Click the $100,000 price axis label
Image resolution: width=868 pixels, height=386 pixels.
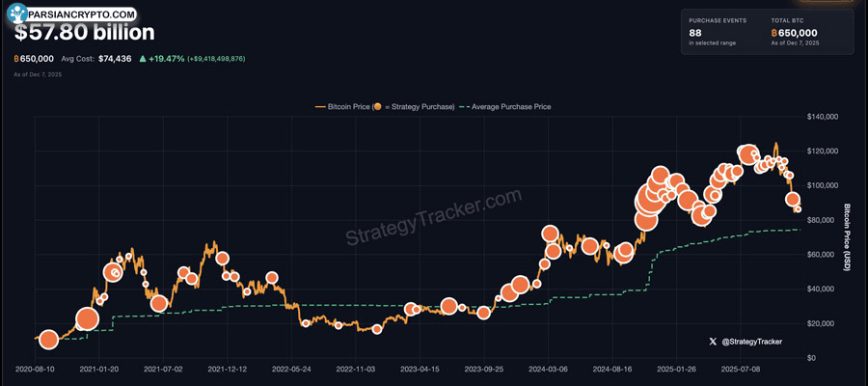[x=822, y=185]
